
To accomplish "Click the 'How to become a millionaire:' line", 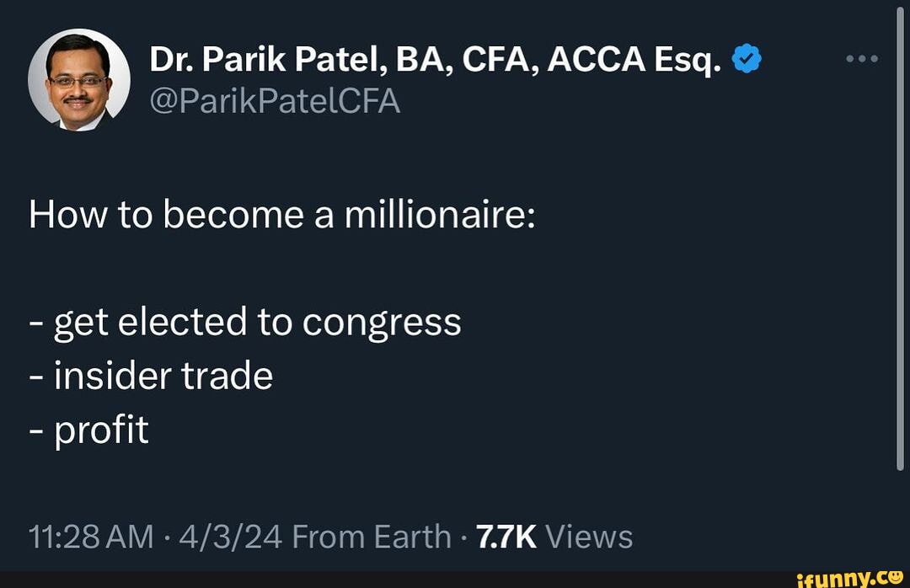I will pos(281,216).
